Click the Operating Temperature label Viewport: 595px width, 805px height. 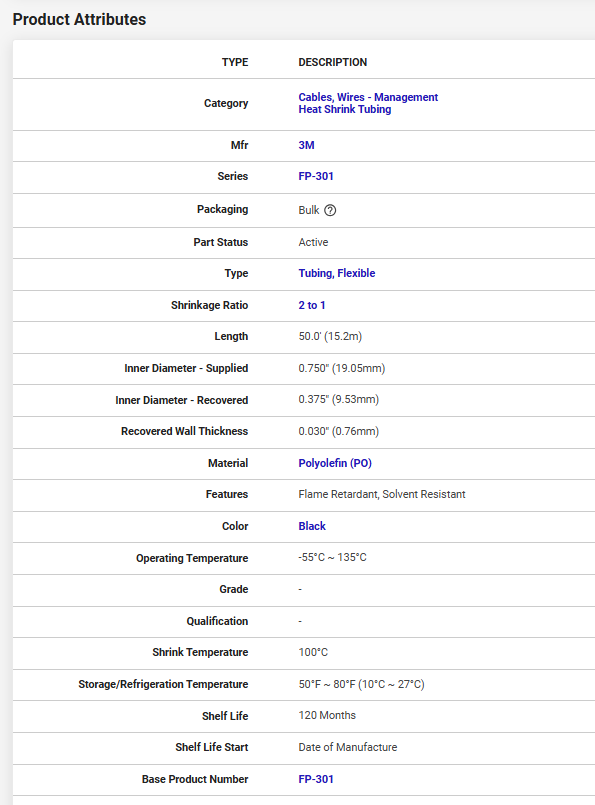192,558
